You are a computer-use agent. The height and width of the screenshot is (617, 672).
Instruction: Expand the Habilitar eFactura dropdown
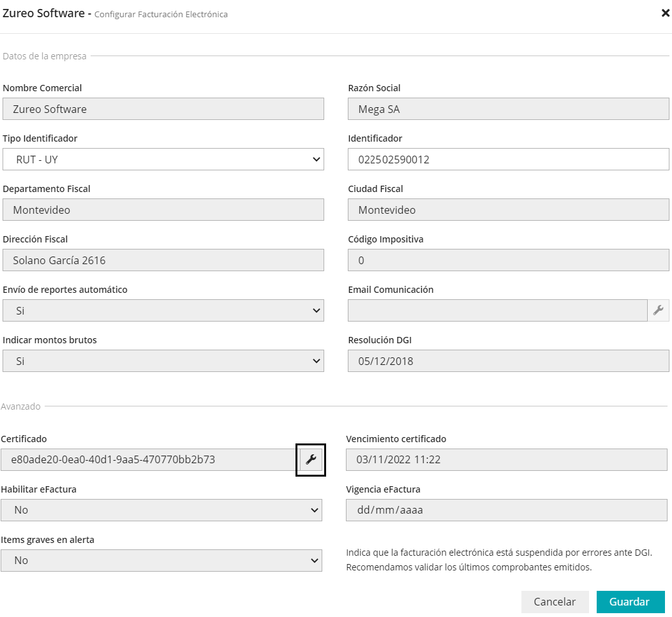161,510
